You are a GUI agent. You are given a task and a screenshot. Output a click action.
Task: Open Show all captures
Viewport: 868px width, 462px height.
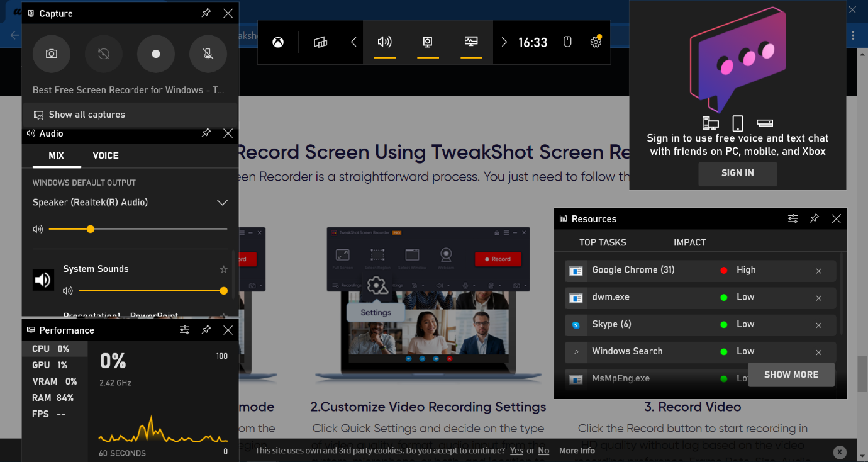click(x=130, y=115)
